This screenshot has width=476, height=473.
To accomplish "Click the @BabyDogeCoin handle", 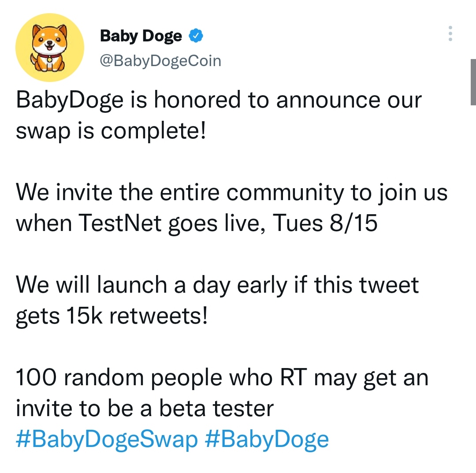I will pos(160,61).
